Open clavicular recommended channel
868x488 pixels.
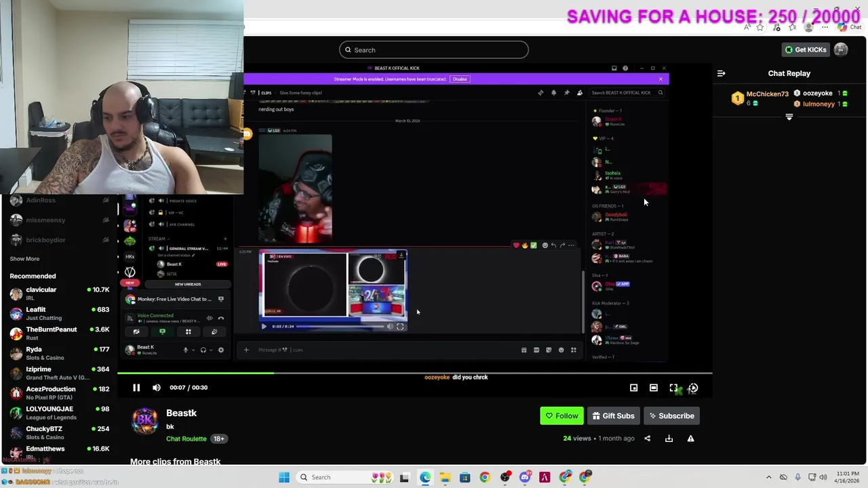tap(60, 293)
